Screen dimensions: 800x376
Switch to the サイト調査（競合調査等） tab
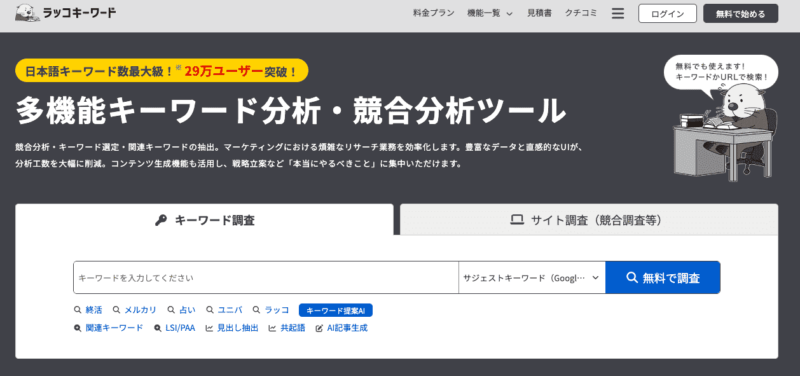point(589,220)
